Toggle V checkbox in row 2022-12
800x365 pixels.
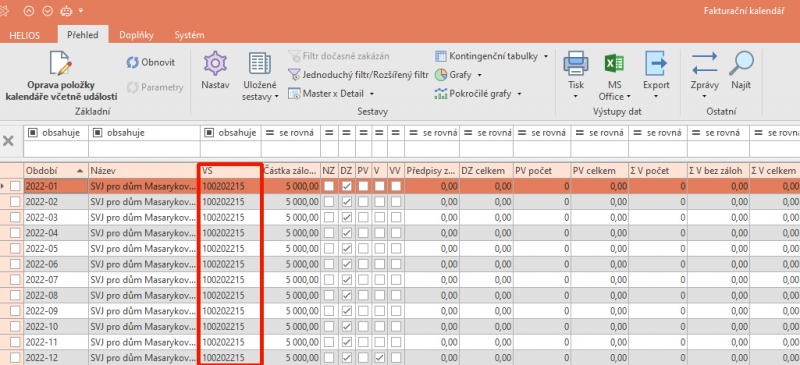[380, 358]
